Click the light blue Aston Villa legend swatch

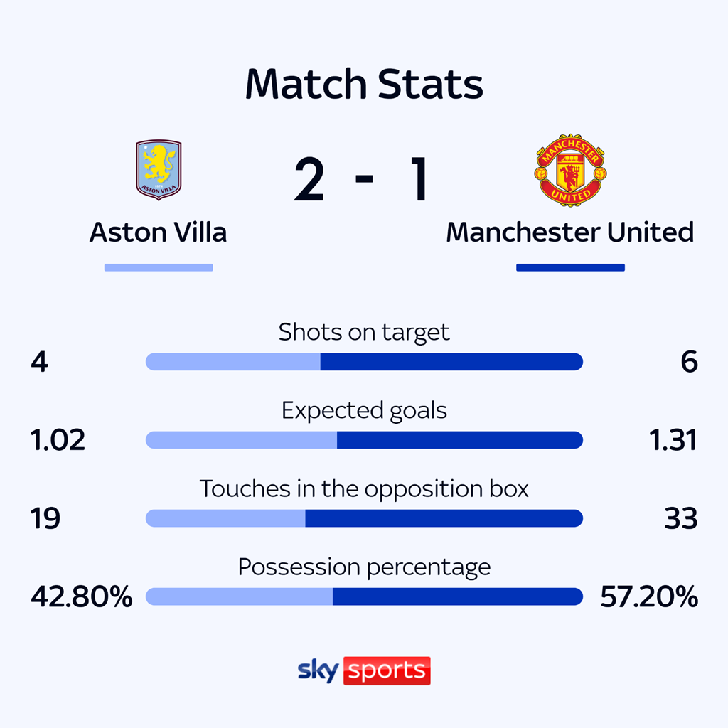(159, 268)
